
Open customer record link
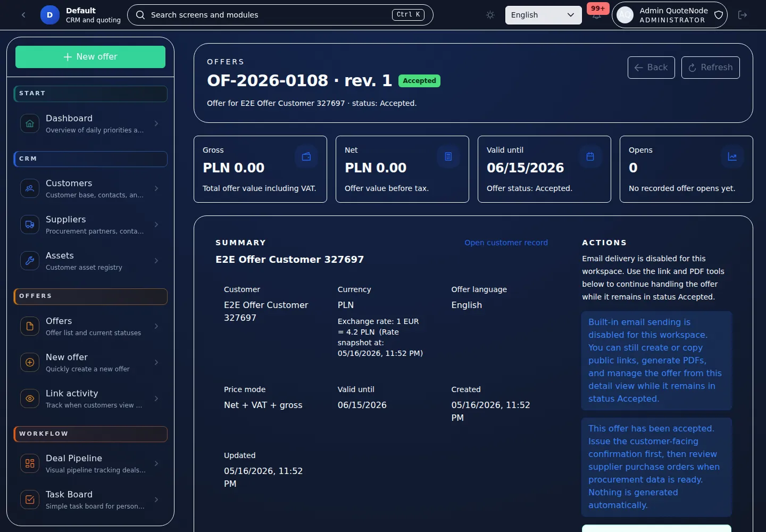coord(506,243)
